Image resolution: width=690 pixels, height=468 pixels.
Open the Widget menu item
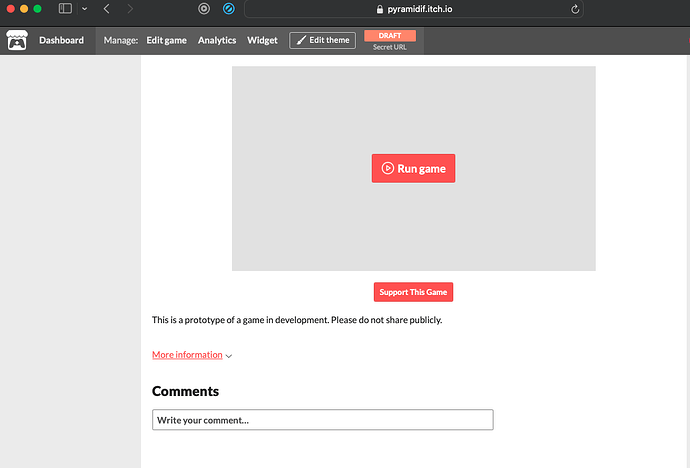[x=262, y=40]
